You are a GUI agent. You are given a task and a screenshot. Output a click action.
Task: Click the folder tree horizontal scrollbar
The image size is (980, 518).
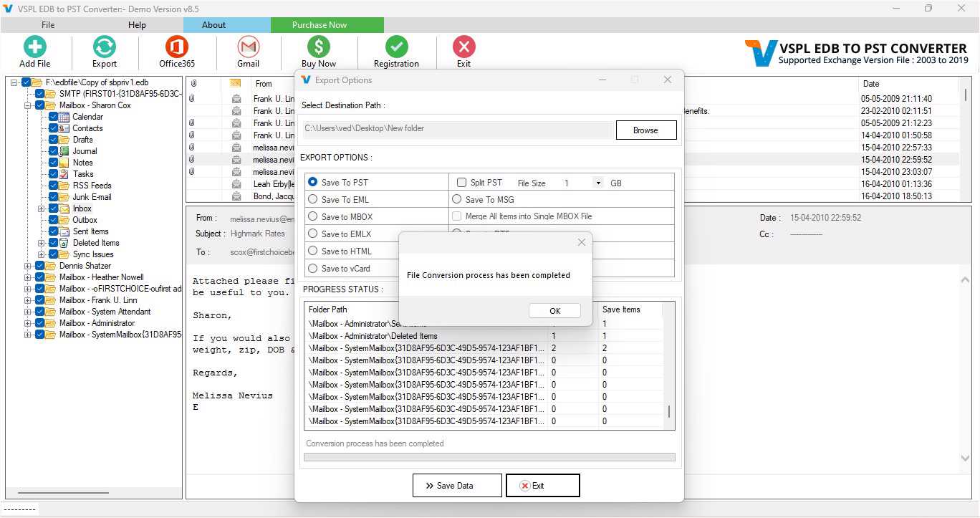(x=63, y=493)
